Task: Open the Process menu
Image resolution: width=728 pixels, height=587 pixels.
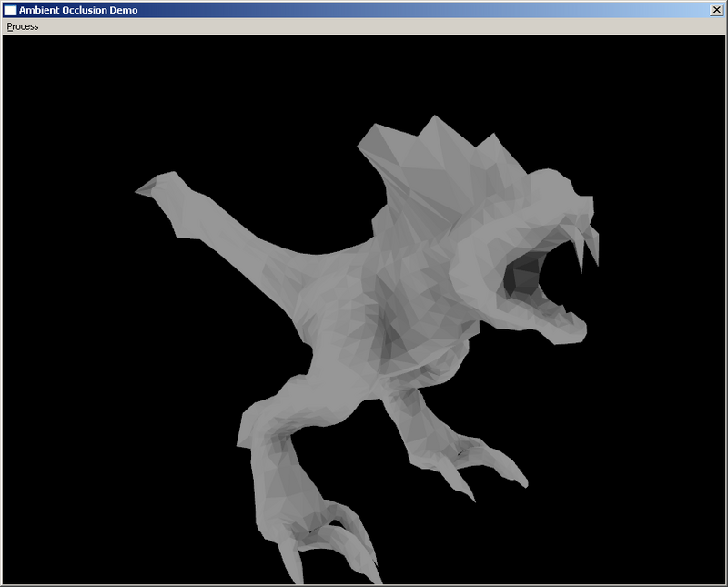Action: pos(23,26)
